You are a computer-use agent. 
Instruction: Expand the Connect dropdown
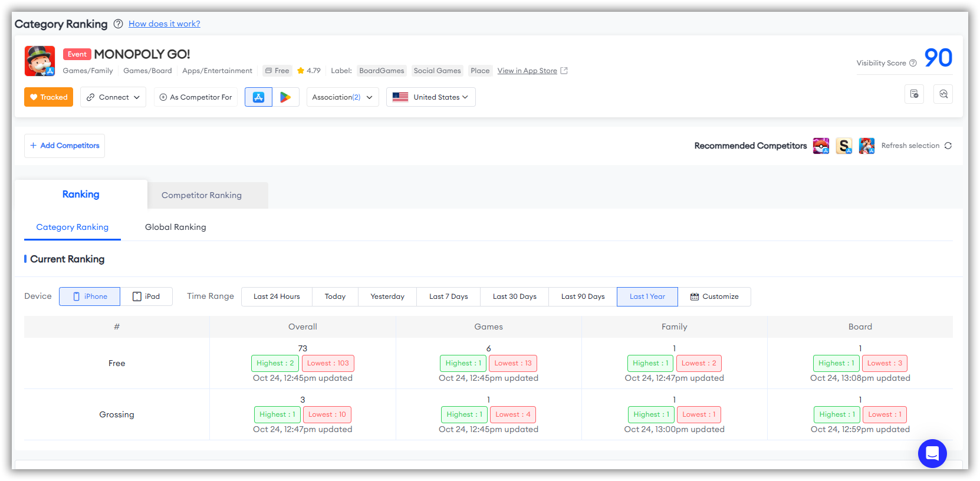[x=113, y=97]
